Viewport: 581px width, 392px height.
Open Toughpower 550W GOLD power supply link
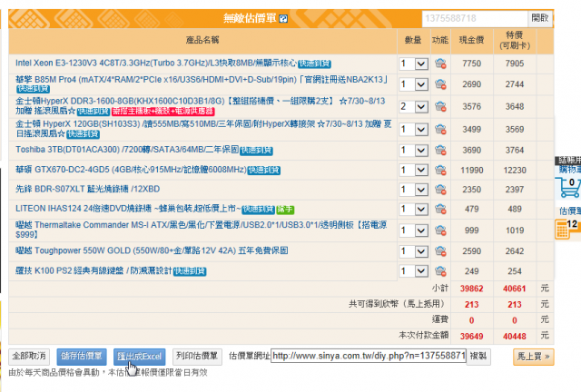152,250
